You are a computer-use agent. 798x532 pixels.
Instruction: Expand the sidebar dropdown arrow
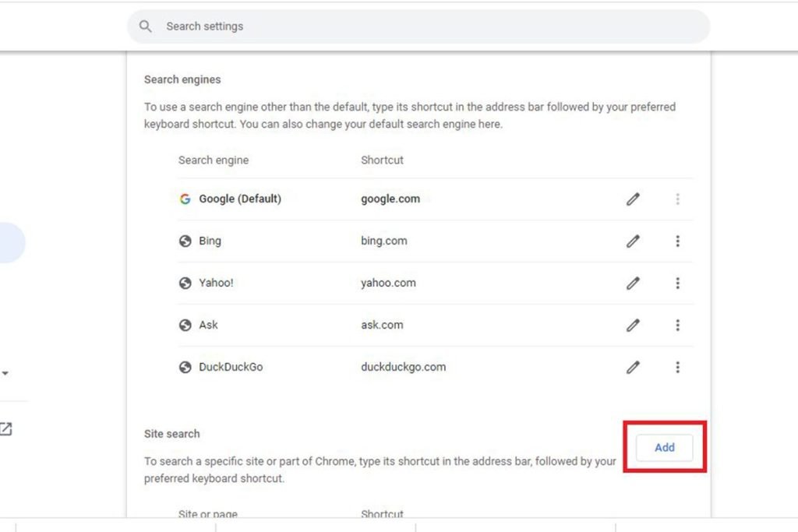(x=5, y=373)
